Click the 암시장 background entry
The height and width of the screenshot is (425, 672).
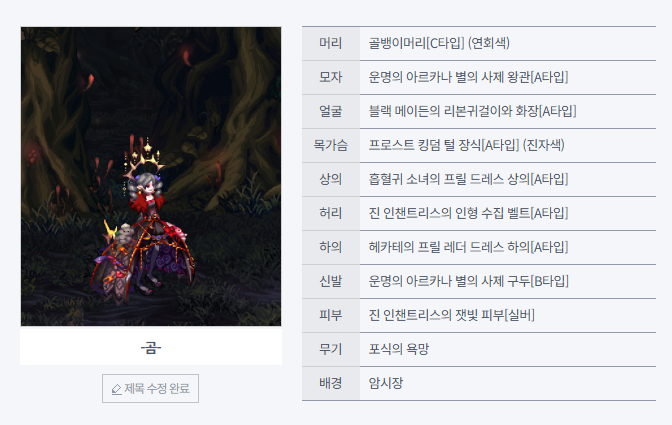(386, 383)
